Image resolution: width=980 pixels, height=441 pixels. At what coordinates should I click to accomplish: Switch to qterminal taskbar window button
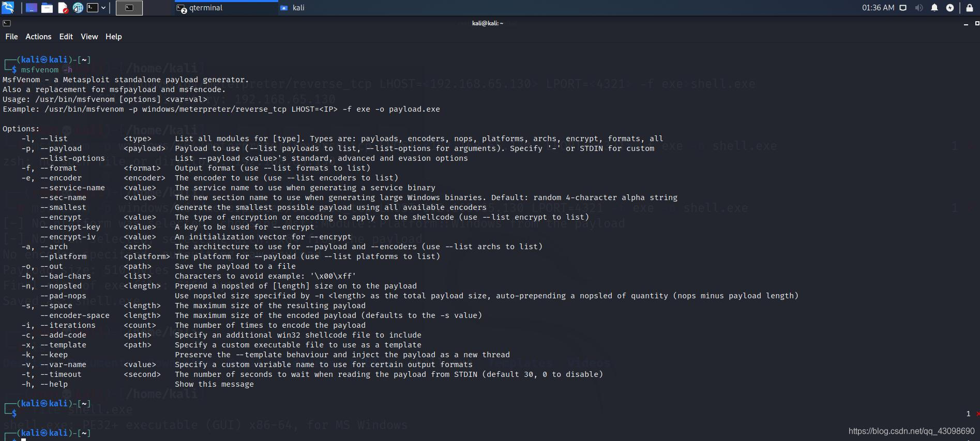pyautogui.click(x=225, y=8)
